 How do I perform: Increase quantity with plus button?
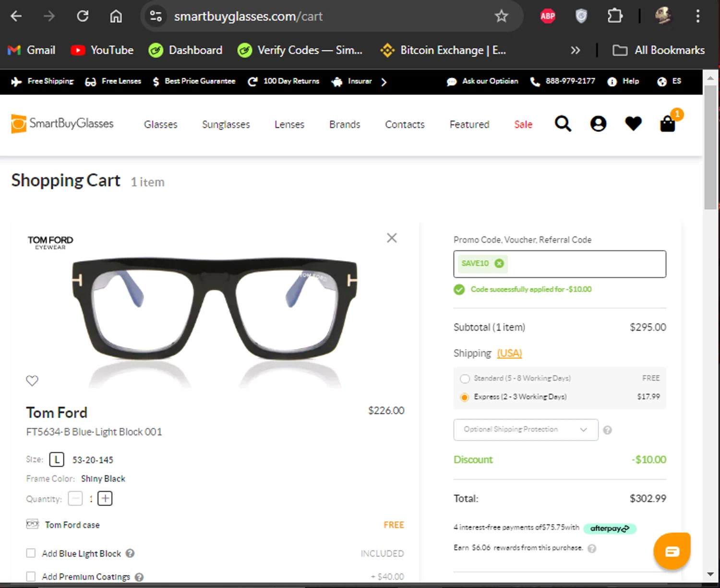(x=105, y=499)
